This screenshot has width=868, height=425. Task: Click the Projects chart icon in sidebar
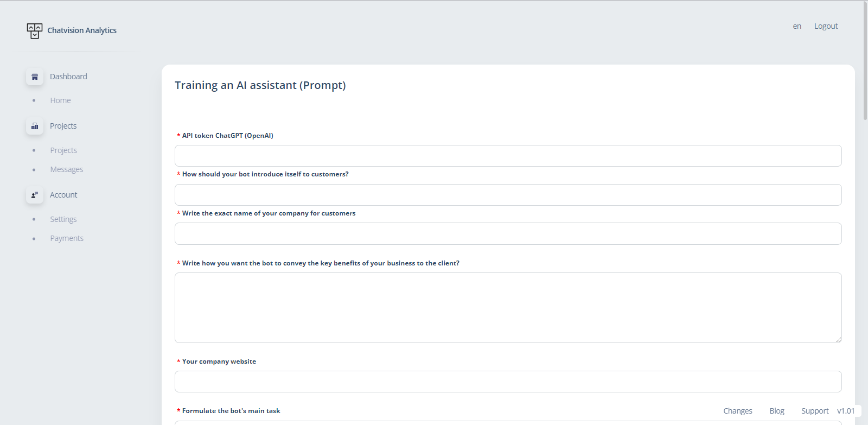[x=35, y=126]
